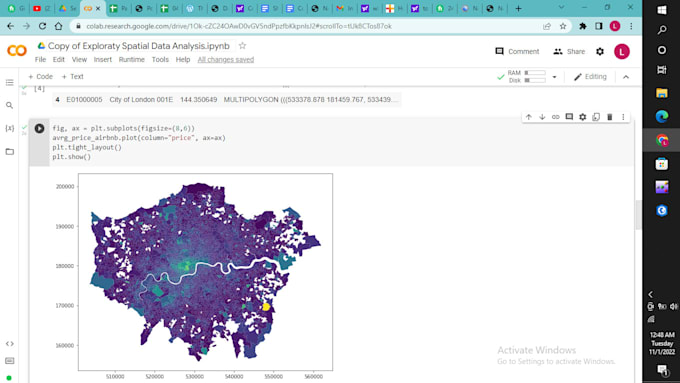Viewport: 680px width, 383px height.
Task: Expand hidden taskbar tray icons
Action: coord(650,294)
